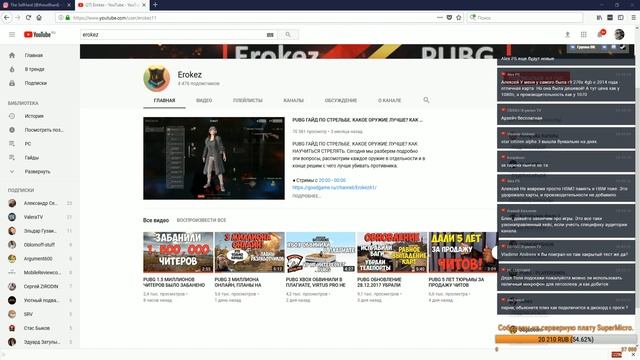Open the YouTube hamburger guide menu
The image size is (640, 360).
point(12,35)
